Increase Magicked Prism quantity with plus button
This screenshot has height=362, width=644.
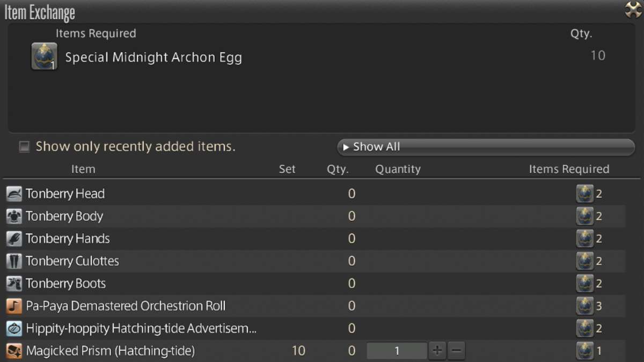coord(437,351)
